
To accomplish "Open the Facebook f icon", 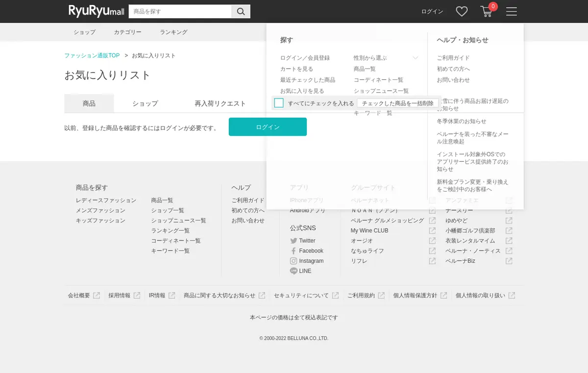I will pyautogui.click(x=294, y=251).
